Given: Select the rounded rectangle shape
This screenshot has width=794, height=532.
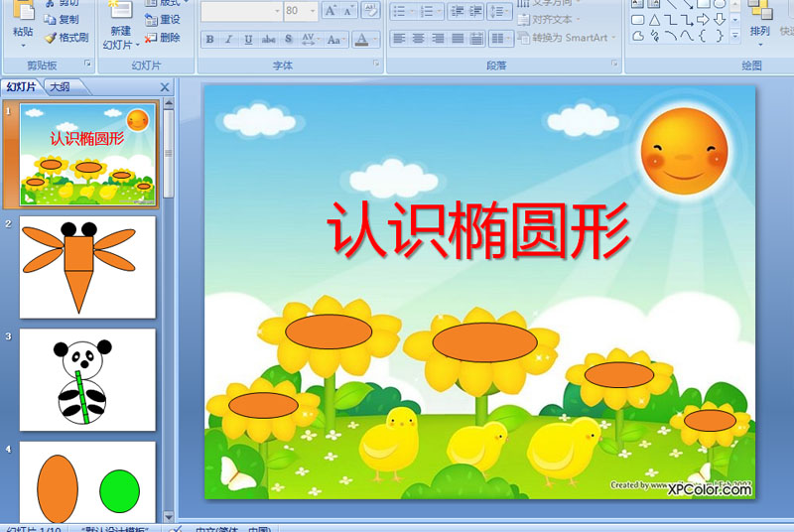Looking at the screenshot, I should [x=638, y=20].
